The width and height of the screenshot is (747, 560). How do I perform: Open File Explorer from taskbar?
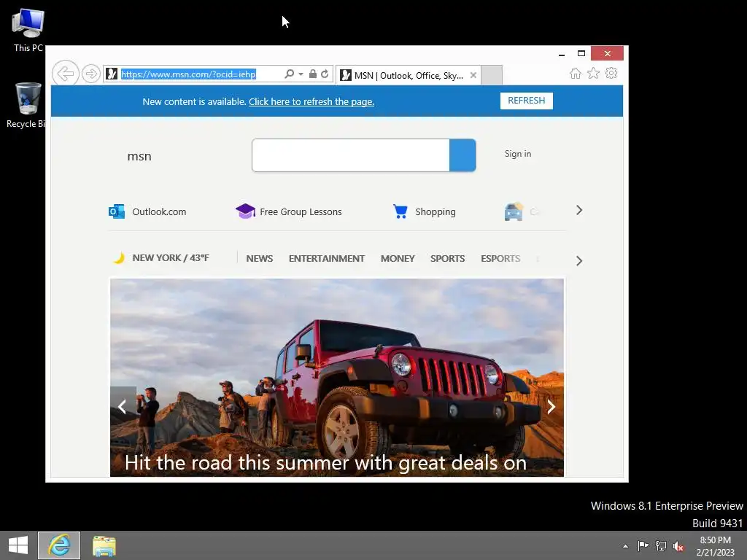coord(104,545)
